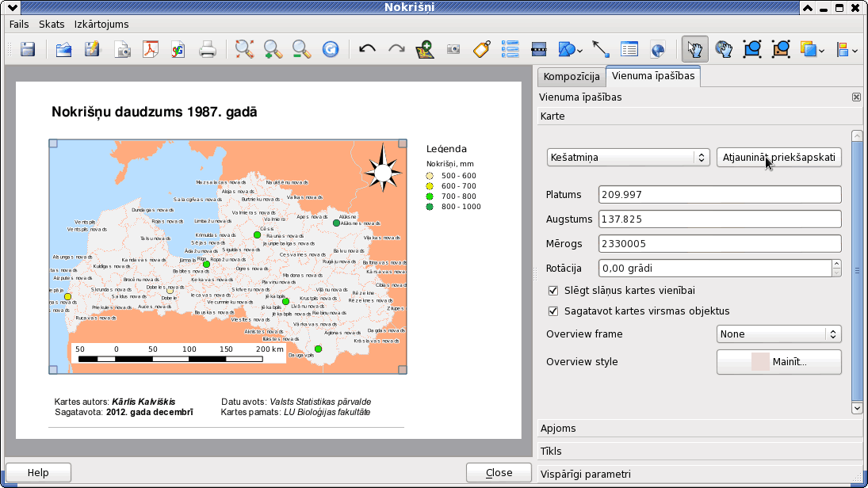Screen dimensions: 868x488
Task: Increase Rotācija with the up stepper
Action: [x=836, y=264]
